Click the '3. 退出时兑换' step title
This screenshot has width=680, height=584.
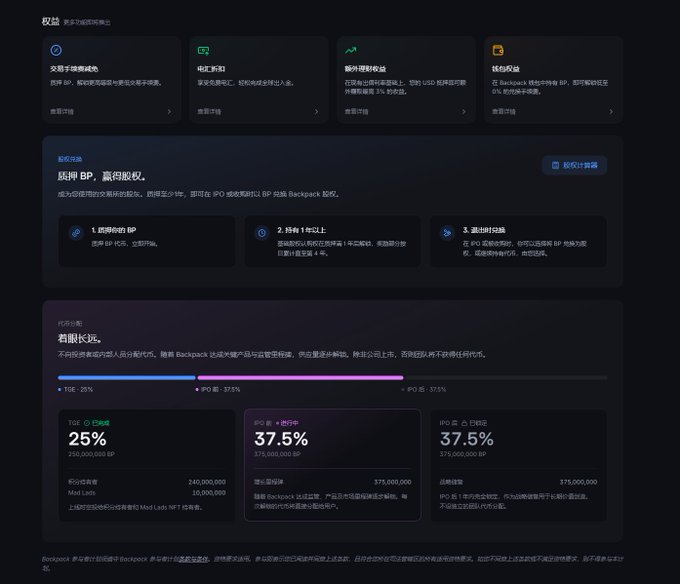click(484, 230)
